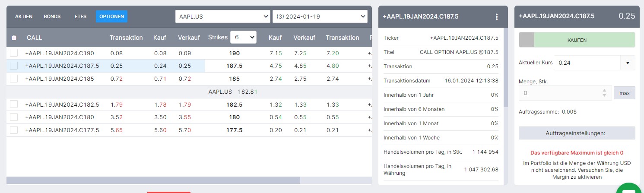Viewport: 644px width, 193px height.
Task: Click the AAPL.US 182.81 underlying price row
Action: point(189,92)
